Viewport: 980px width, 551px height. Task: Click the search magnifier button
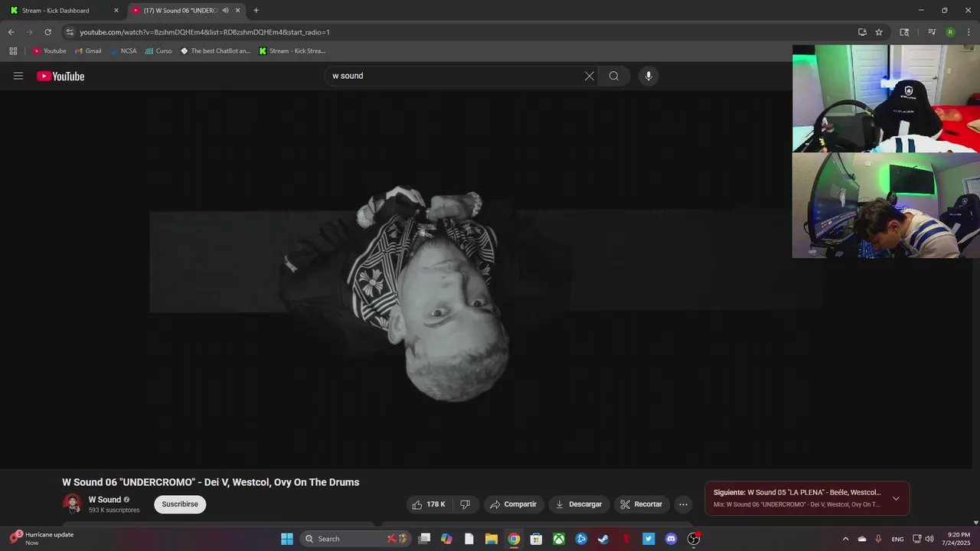click(614, 76)
